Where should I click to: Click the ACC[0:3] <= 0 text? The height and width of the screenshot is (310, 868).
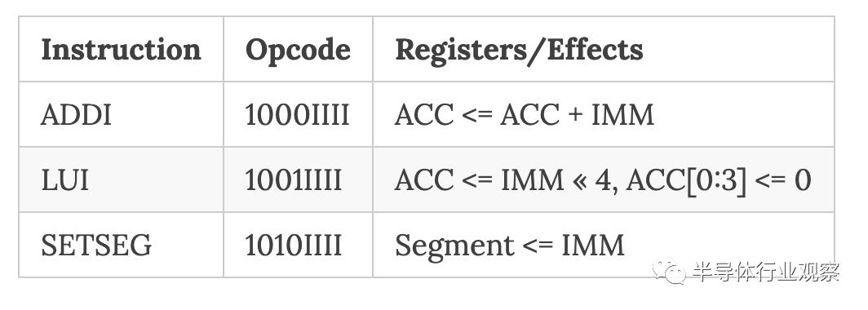coord(718,180)
